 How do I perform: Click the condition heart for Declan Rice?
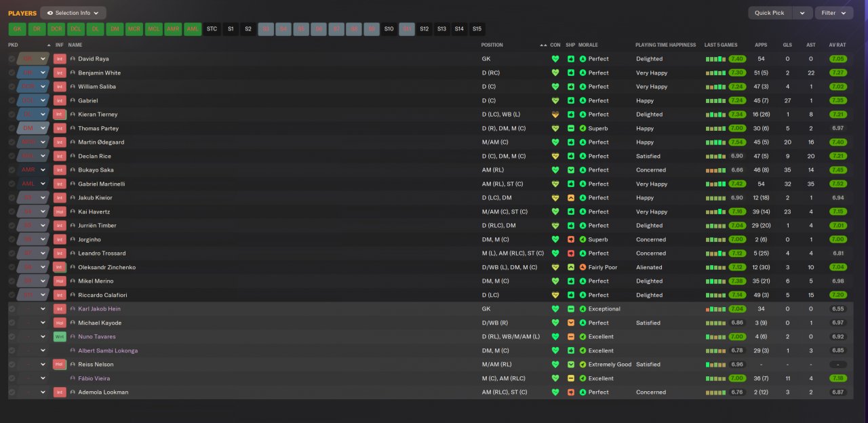click(555, 156)
